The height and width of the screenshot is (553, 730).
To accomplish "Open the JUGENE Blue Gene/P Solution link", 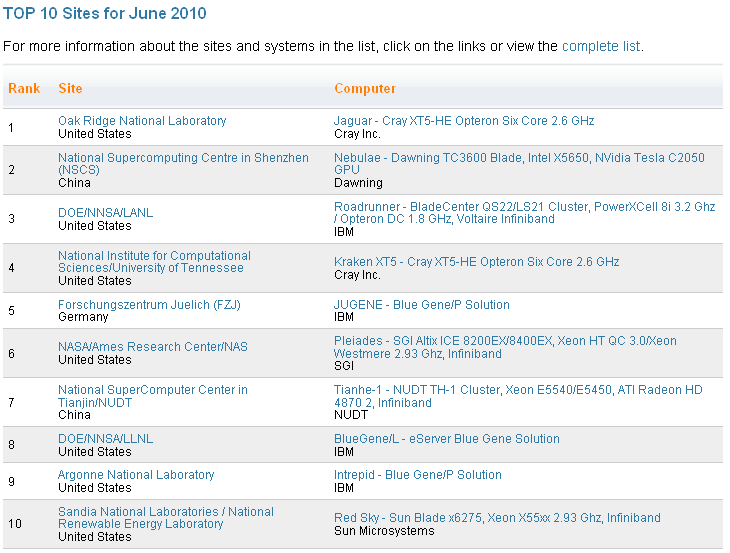I will (x=422, y=305).
